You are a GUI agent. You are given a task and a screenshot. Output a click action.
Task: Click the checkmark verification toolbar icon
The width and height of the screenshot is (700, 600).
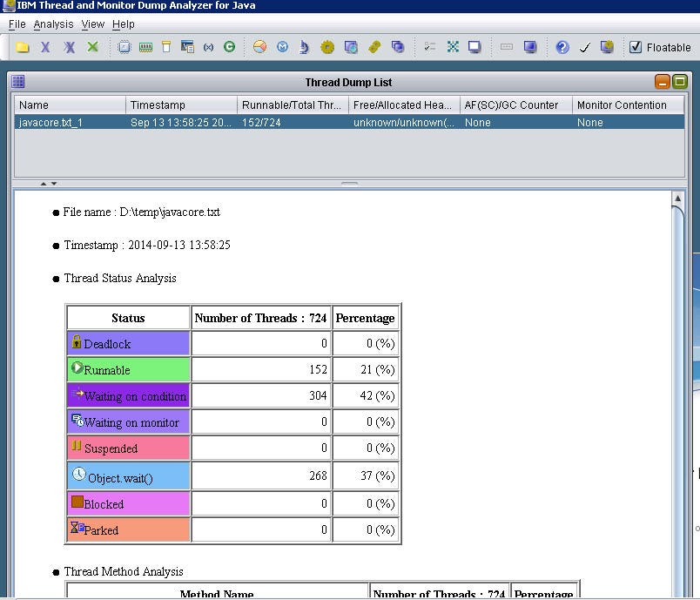(583, 47)
